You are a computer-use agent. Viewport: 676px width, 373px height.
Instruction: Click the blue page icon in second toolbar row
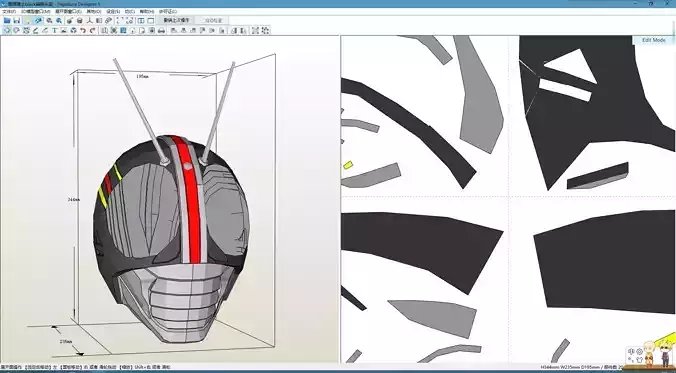pyautogui.click(x=123, y=31)
